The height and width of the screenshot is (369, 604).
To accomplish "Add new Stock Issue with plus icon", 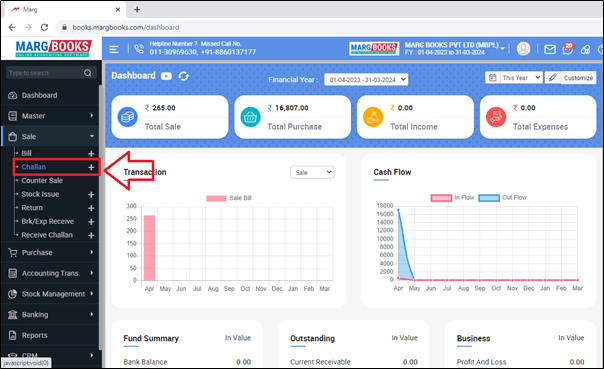I will 91,195.
